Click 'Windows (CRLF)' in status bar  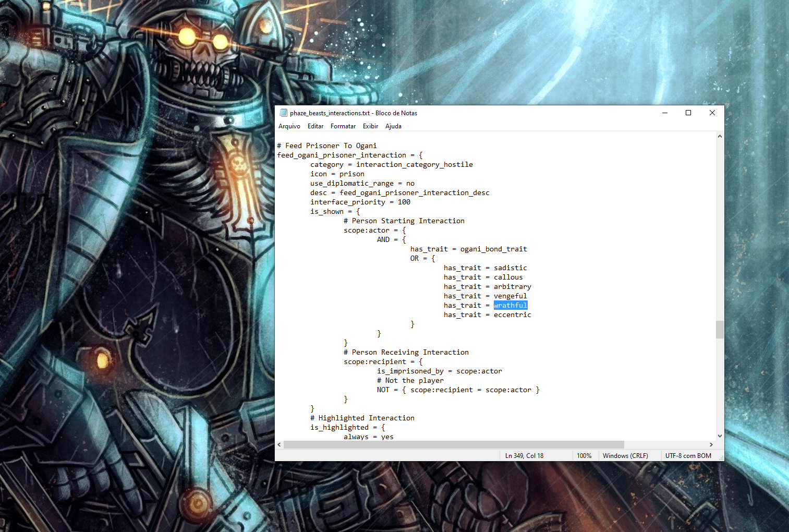[x=625, y=456]
